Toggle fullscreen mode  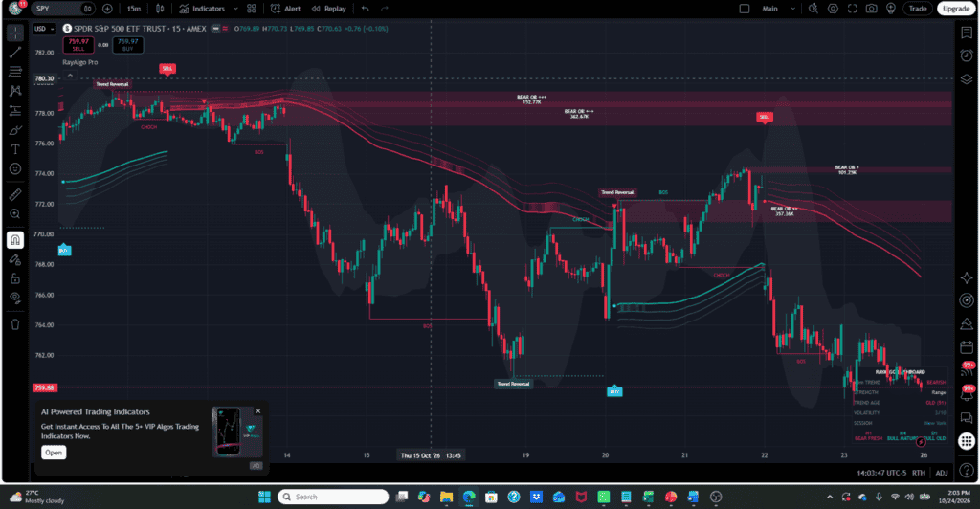852,8
